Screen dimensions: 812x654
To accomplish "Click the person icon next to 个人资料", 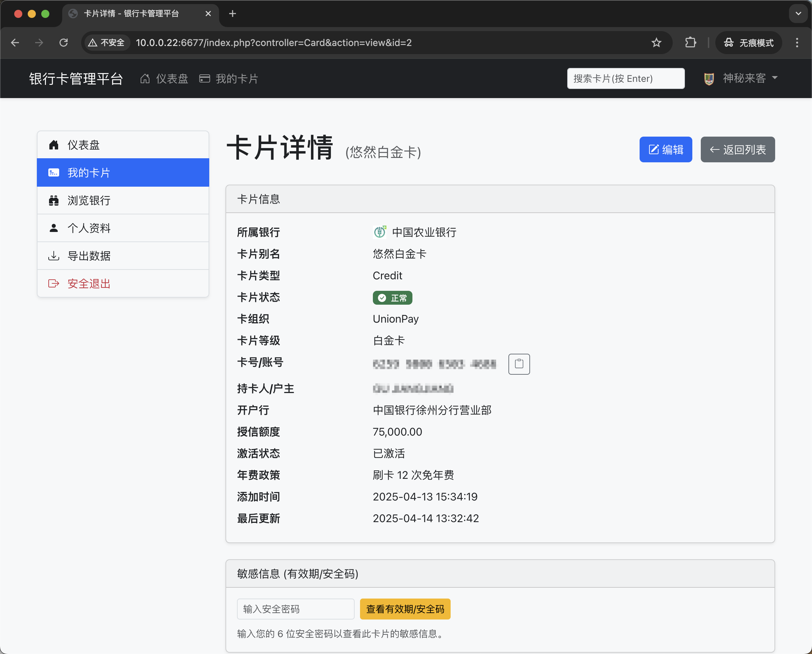I will coord(54,228).
